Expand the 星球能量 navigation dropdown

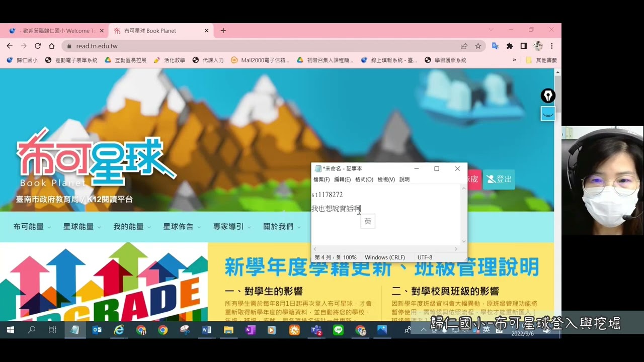[x=82, y=227]
